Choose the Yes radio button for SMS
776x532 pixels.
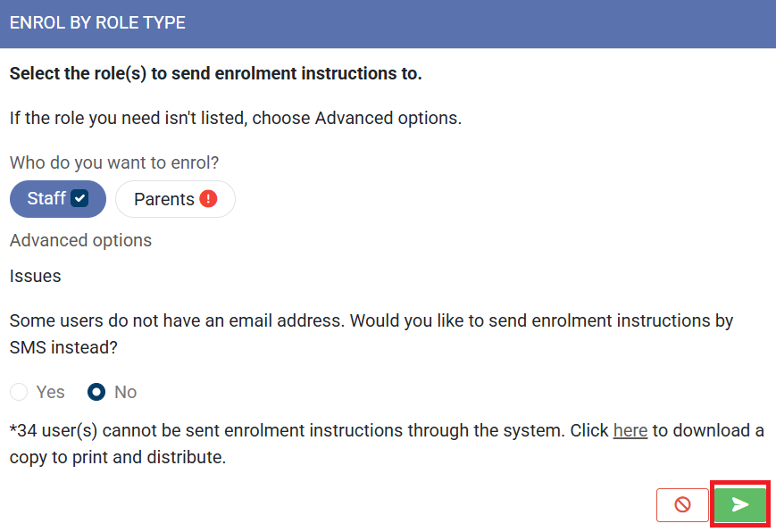[19, 392]
